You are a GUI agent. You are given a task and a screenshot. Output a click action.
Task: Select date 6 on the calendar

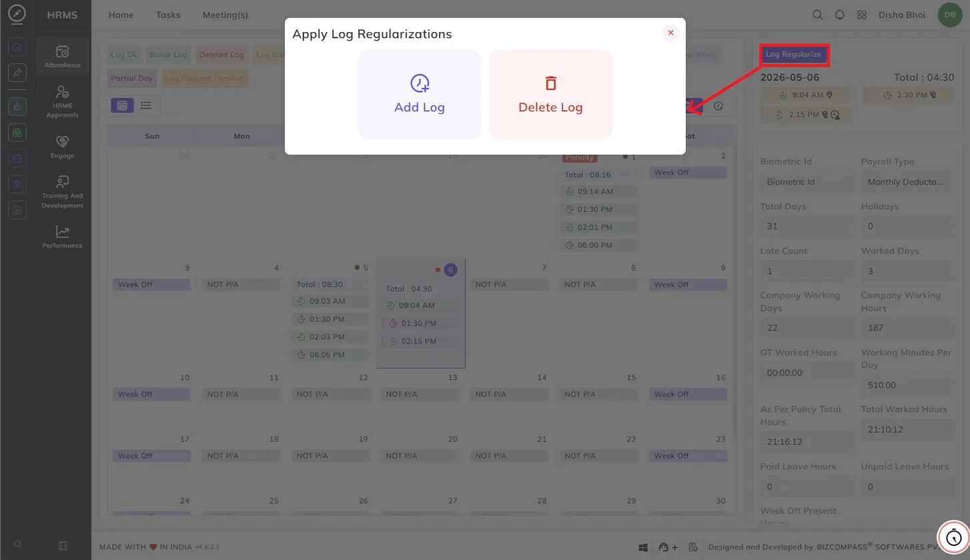pyautogui.click(x=450, y=269)
